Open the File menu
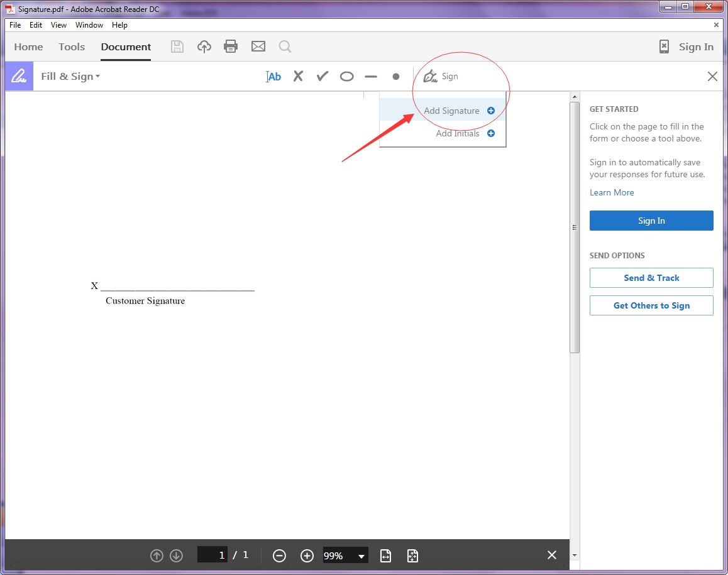The image size is (728, 575). [x=15, y=25]
